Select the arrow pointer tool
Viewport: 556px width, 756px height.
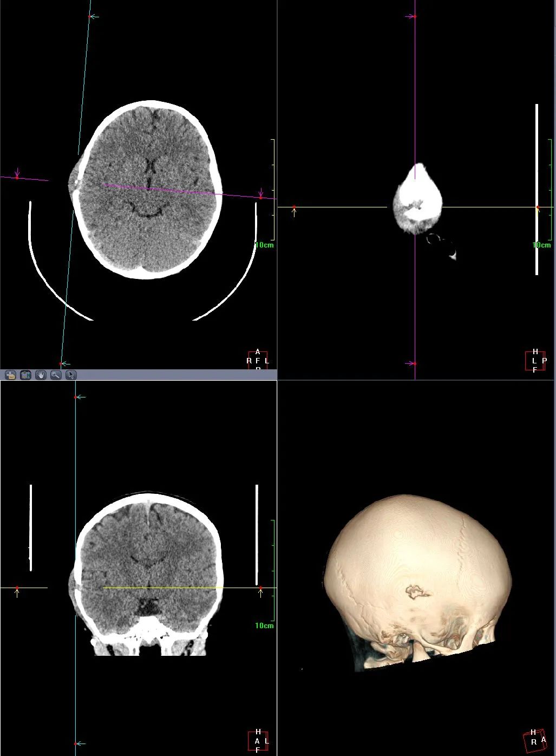pyautogui.click(x=71, y=375)
